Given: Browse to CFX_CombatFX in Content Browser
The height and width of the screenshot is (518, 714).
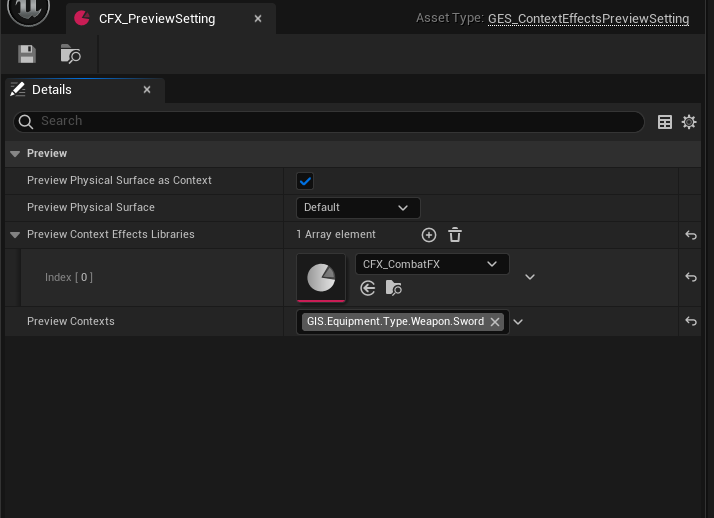Looking at the screenshot, I should pyautogui.click(x=393, y=288).
